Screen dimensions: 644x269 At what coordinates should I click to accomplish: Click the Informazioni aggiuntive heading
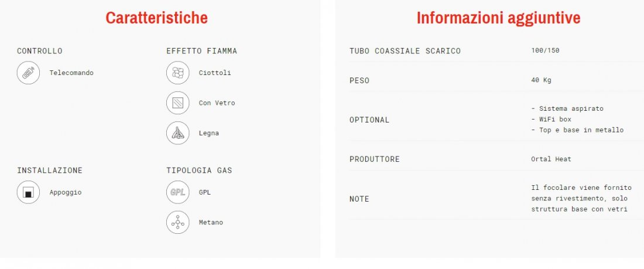pyautogui.click(x=498, y=18)
